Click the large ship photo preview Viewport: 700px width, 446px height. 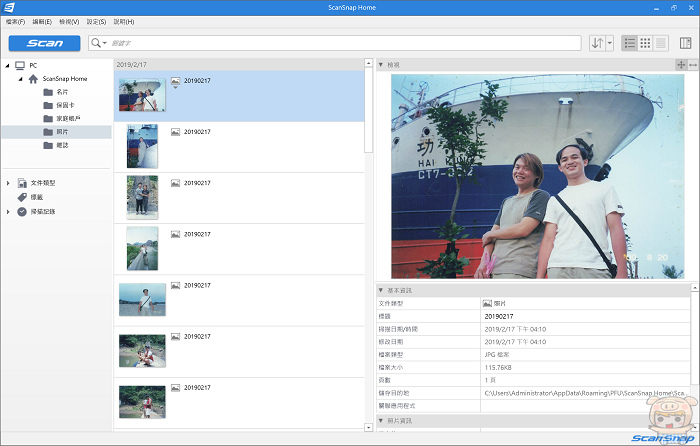click(538, 176)
